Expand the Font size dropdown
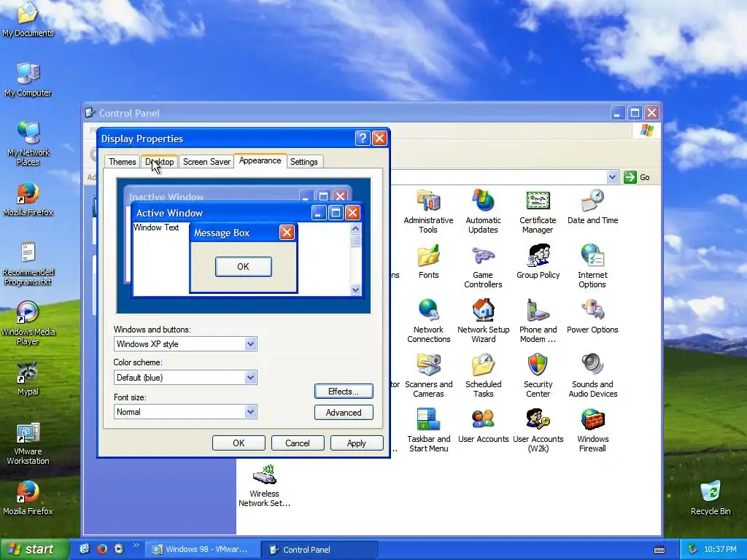The width and height of the screenshot is (747, 560). tap(251, 412)
